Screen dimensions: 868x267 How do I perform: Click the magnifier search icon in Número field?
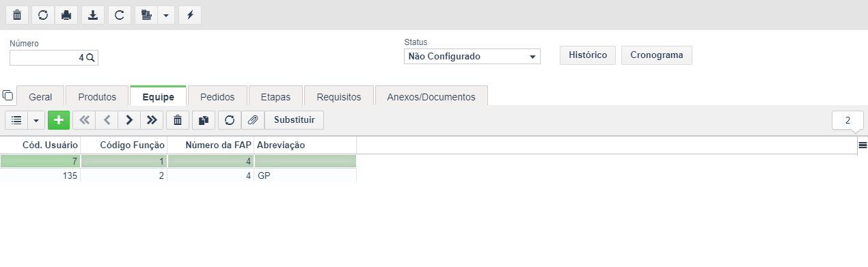point(91,58)
